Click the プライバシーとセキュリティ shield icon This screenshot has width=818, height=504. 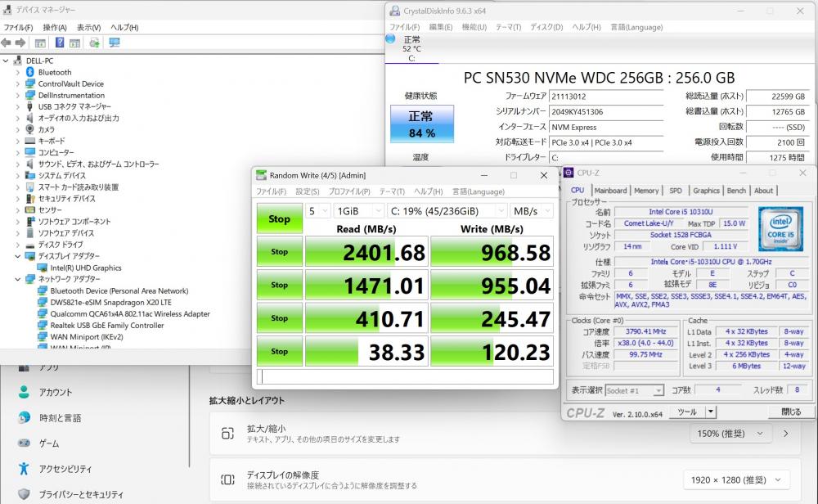[x=24, y=493]
